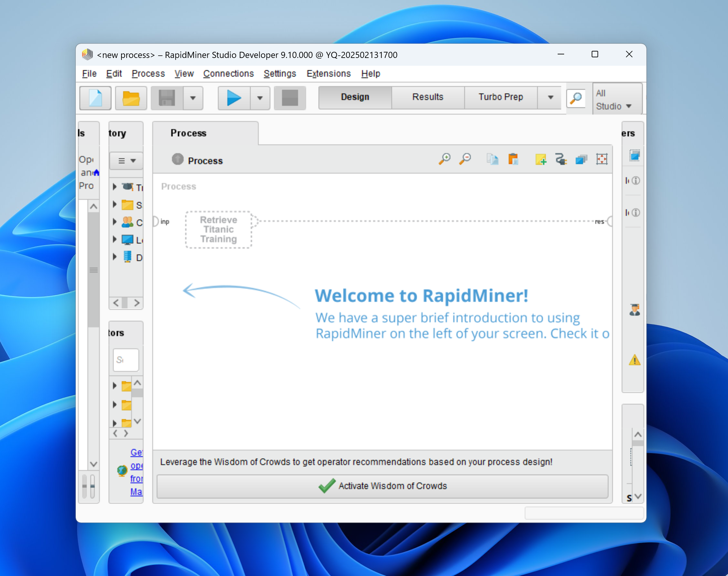Image resolution: width=728 pixels, height=576 pixels.
Task: Open the global search magnifier
Action: point(576,98)
